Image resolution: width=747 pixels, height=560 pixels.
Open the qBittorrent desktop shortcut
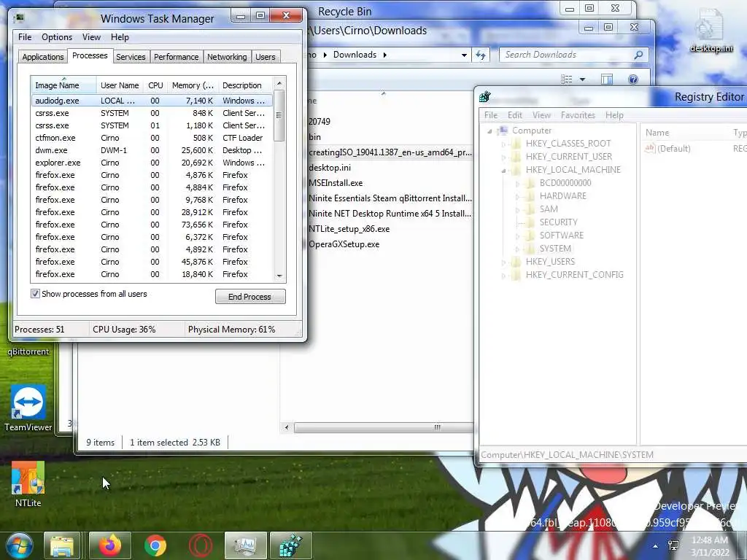tap(28, 351)
